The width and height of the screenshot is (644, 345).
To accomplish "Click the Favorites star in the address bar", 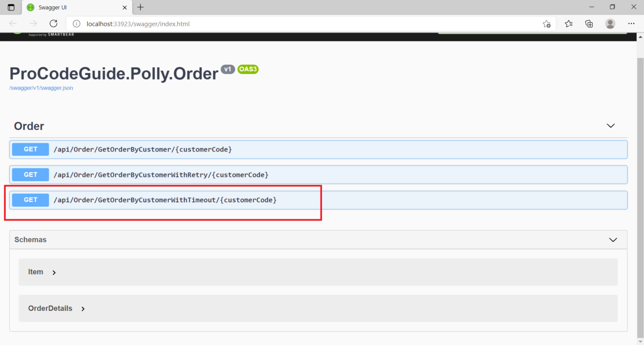I will tap(546, 23).
